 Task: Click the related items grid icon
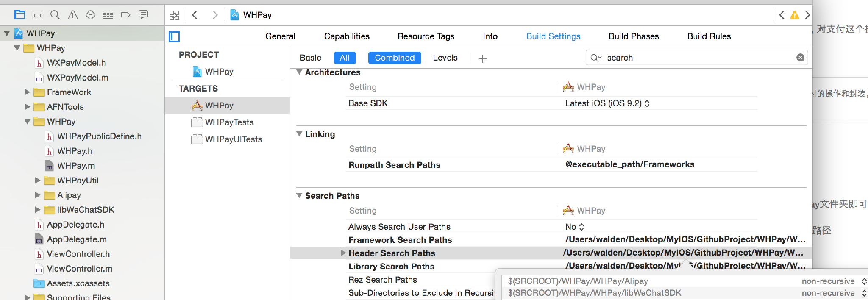point(175,15)
